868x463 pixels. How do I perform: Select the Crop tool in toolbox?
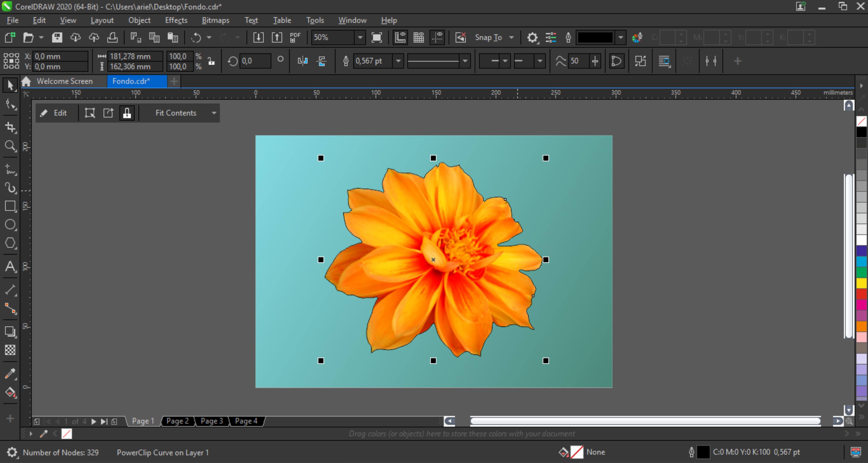pyautogui.click(x=10, y=127)
